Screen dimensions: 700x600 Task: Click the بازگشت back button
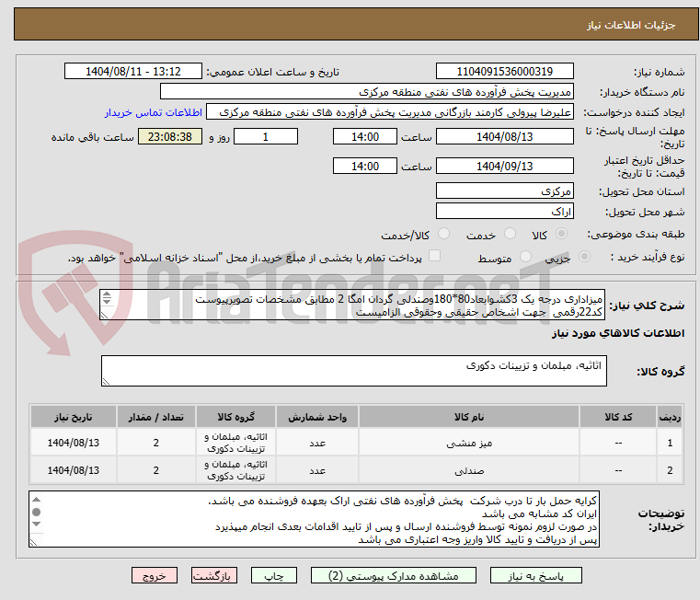coord(216,575)
